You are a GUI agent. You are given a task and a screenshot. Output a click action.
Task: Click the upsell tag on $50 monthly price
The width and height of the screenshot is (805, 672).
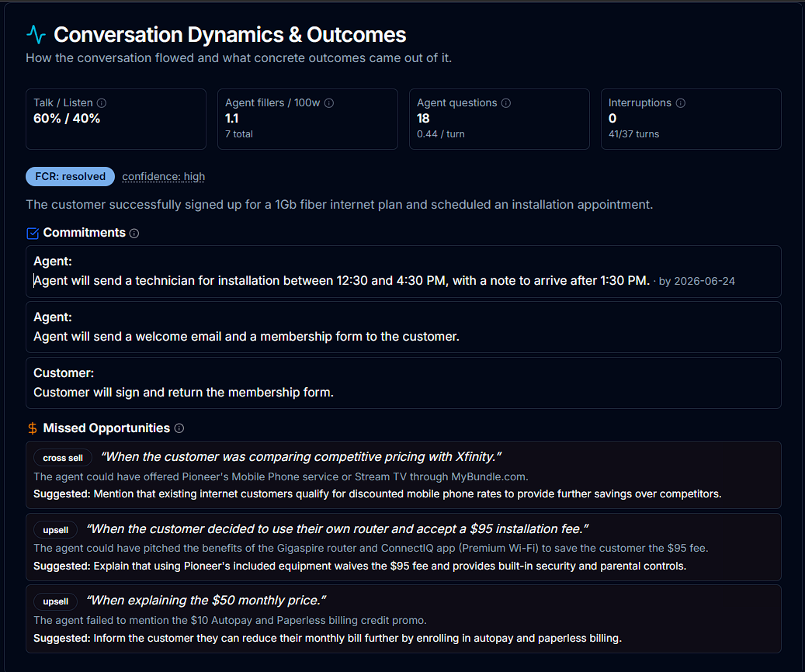point(55,601)
